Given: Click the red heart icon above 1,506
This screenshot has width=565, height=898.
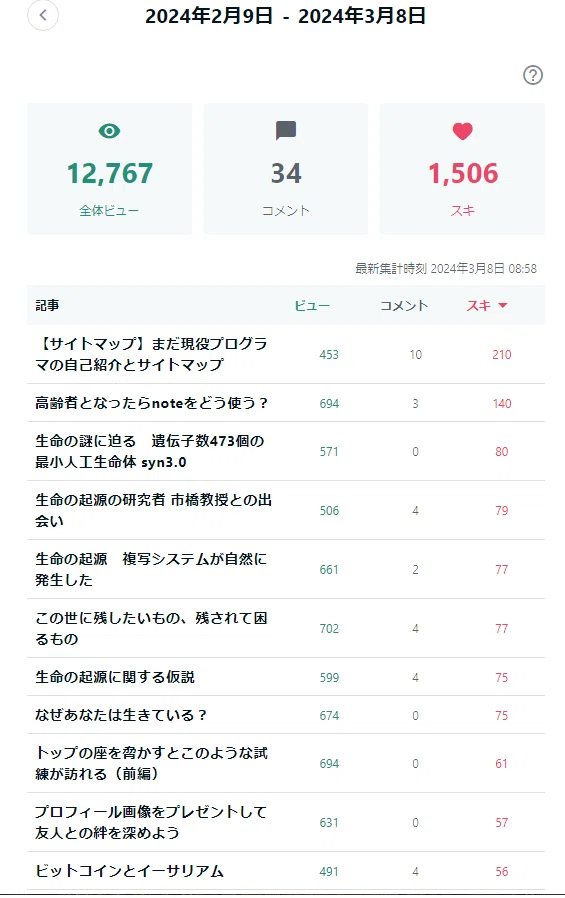Looking at the screenshot, I should [463, 131].
